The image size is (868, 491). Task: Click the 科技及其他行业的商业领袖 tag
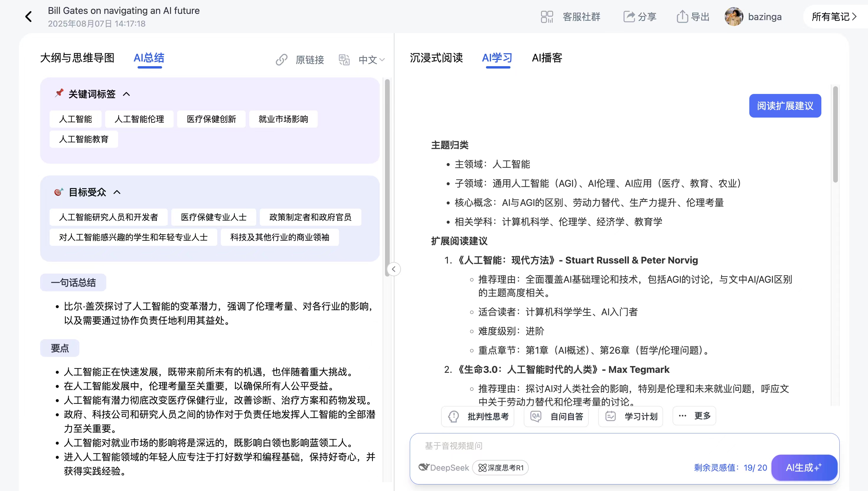[x=280, y=237]
